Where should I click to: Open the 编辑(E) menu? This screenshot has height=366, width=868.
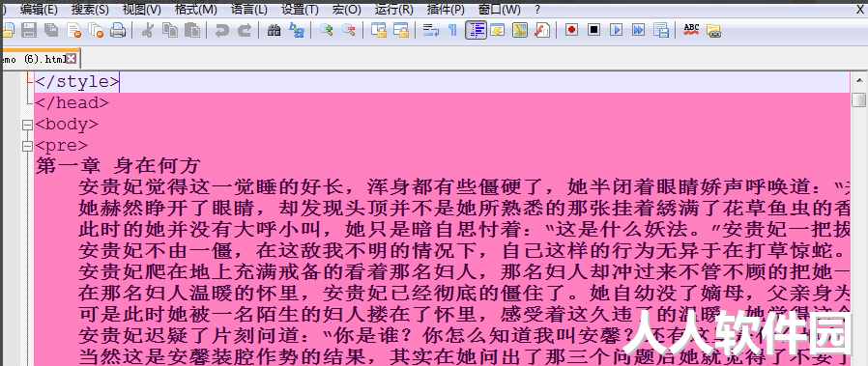tap(39, 10)
